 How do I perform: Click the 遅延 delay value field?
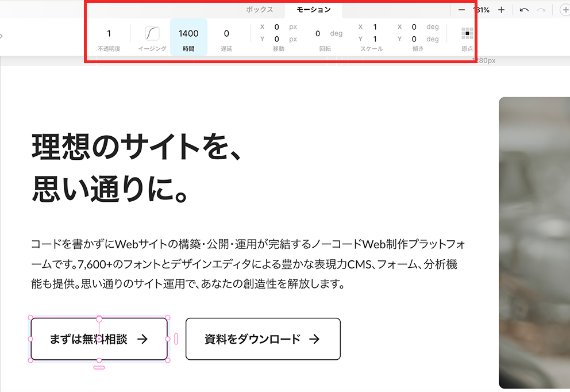coord(226,34)
